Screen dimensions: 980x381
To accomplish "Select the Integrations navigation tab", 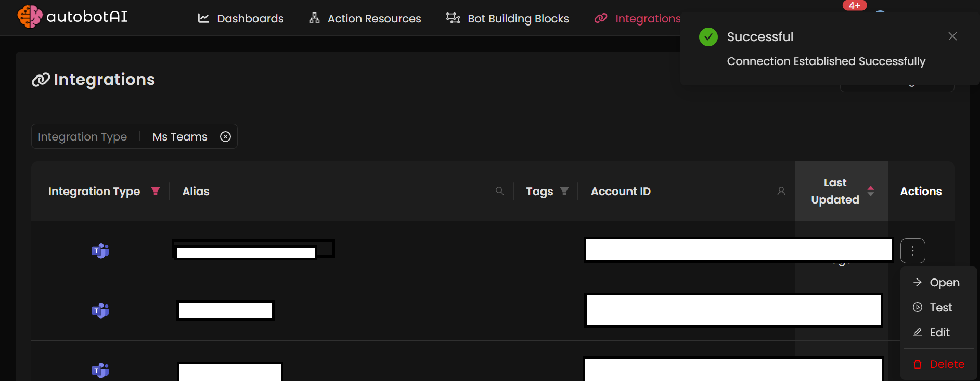I will pyautogui.click(x=638, y=19).
